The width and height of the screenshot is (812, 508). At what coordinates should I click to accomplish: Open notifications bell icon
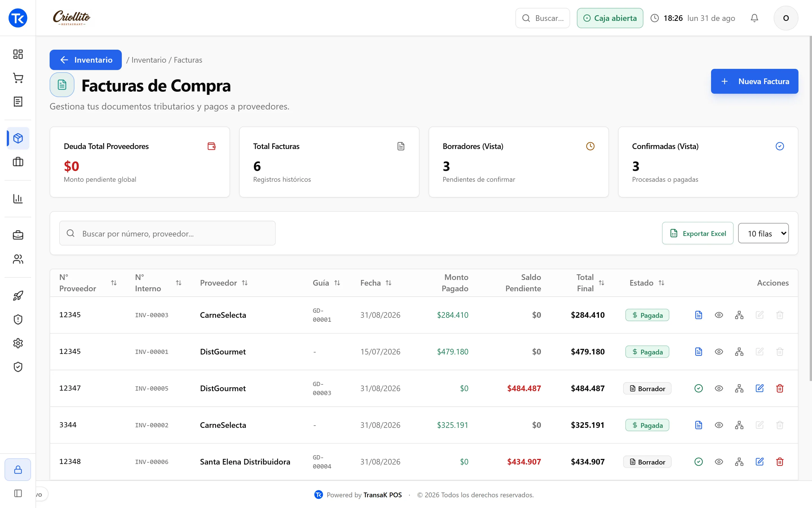pyautogui.click(x=754, y=18)
